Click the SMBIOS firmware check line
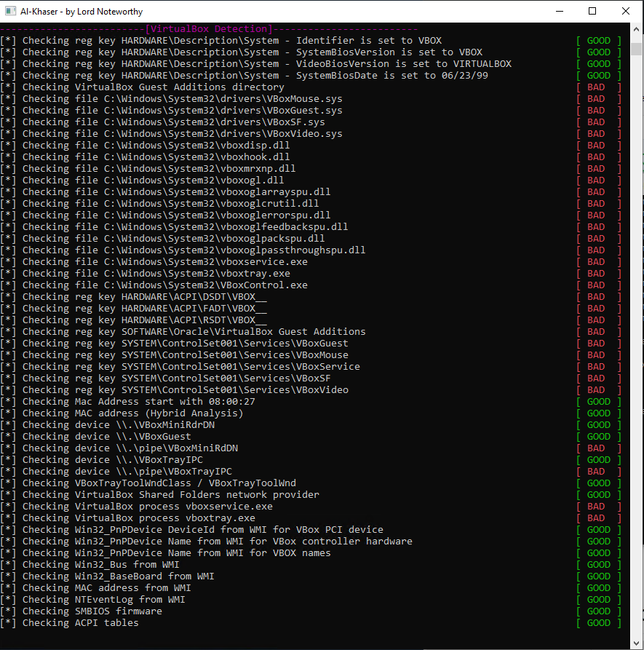Screen dimensions: 644x650 pos(311,611)
